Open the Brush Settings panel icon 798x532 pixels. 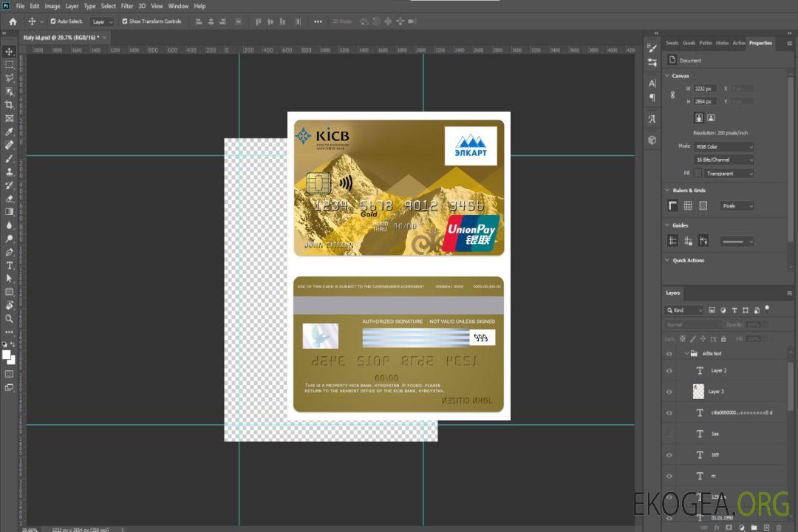652,48
